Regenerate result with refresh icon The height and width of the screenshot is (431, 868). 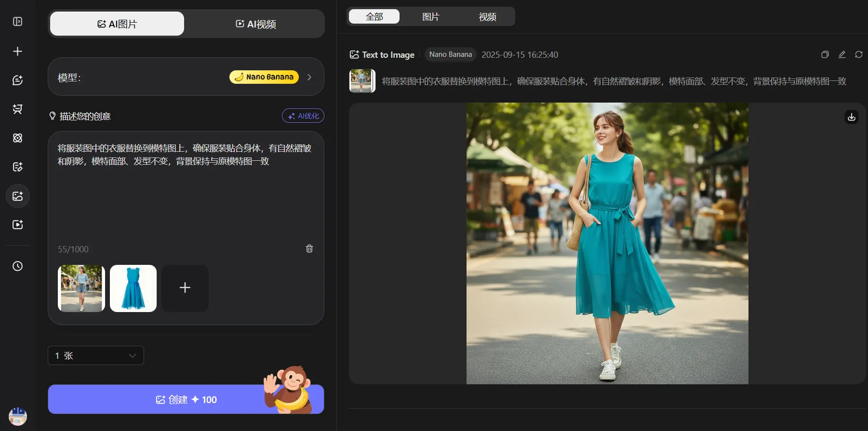tap(859, 55)
